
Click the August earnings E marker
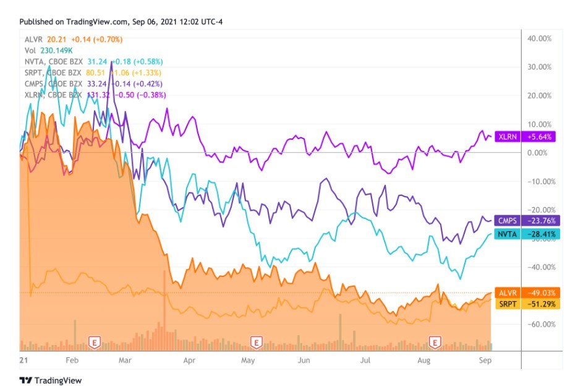click(x=435, y=342)
